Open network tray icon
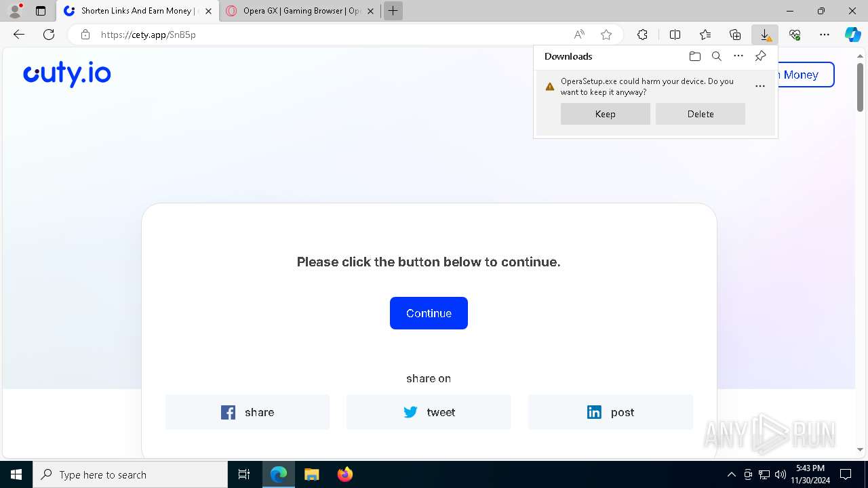Viewport: 868px width, 488px height. pyautogui.click(x=764, y=474)
